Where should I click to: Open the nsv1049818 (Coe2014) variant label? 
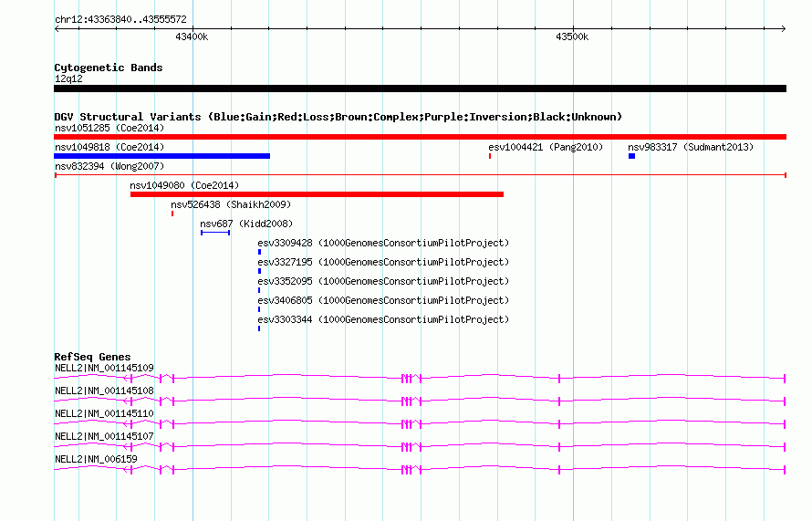click(x=109, y=147)
